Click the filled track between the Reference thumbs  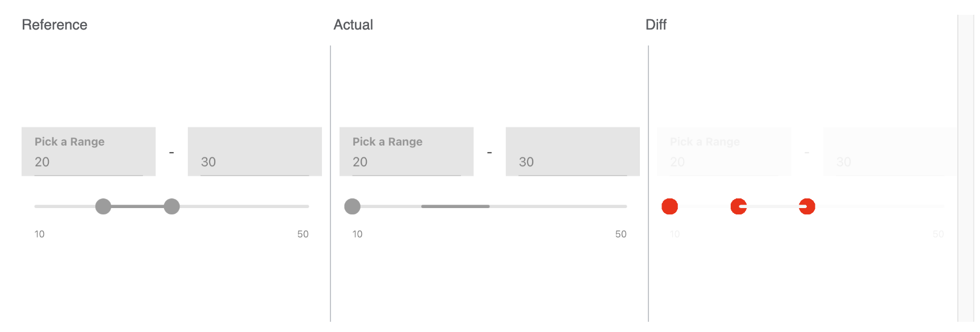(x=137, y=206)
